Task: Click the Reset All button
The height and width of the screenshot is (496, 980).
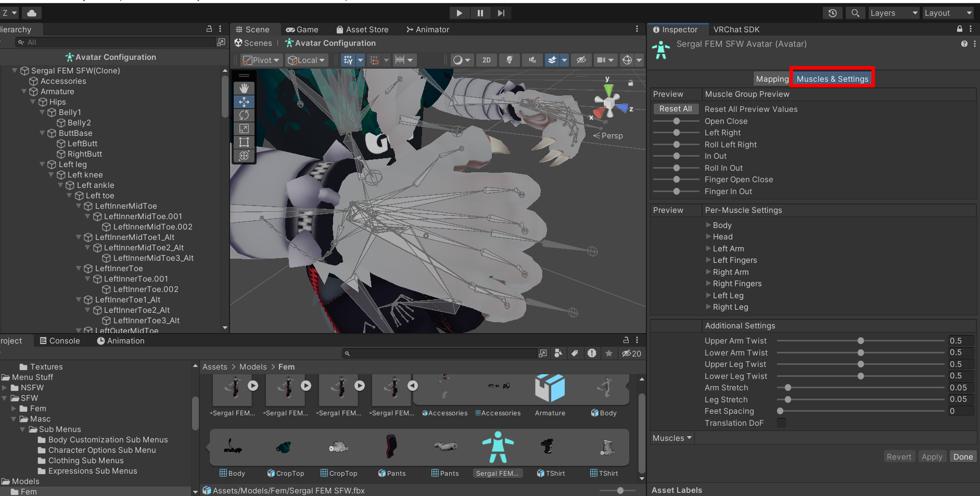Action: pyautogui.click(x=675, y=109)
